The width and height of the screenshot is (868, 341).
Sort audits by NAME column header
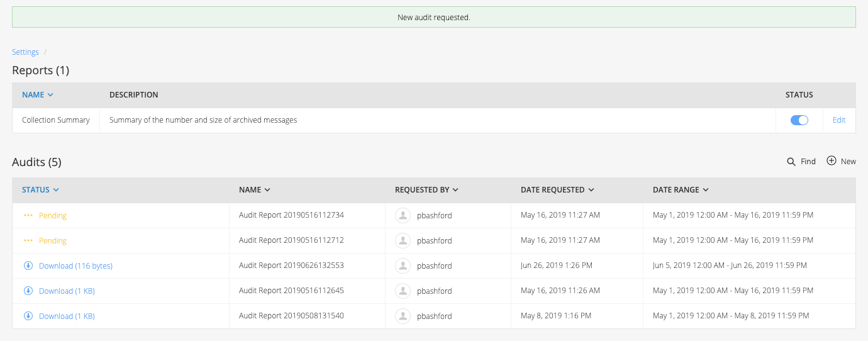pyautogui.click(x=255, y=189)
